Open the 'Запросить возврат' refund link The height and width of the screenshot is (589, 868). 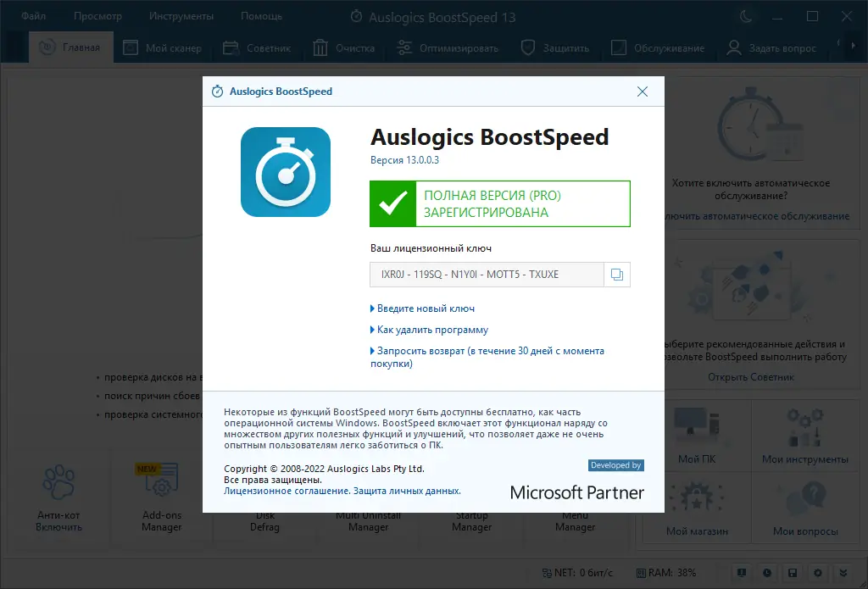tap(487, 357)
